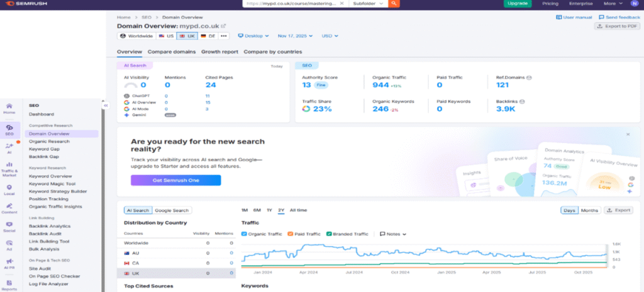
Task: Switch to the Overview tab
Action: point(130,52)
